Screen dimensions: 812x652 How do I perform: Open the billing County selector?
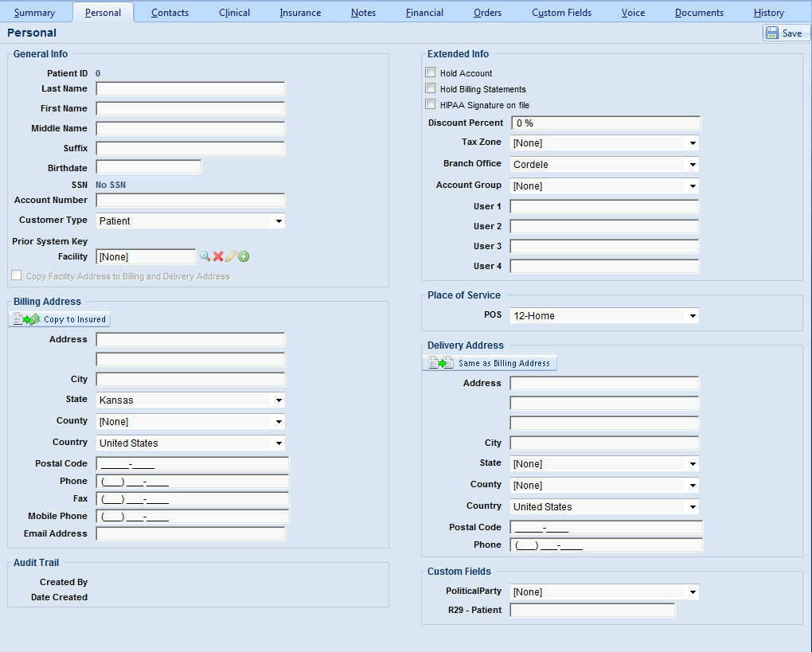click(279, 421)
